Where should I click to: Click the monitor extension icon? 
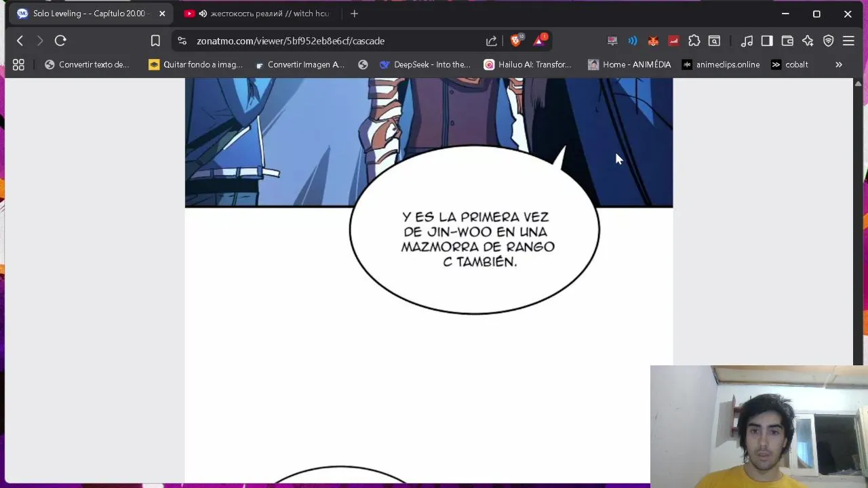point(612,41)
